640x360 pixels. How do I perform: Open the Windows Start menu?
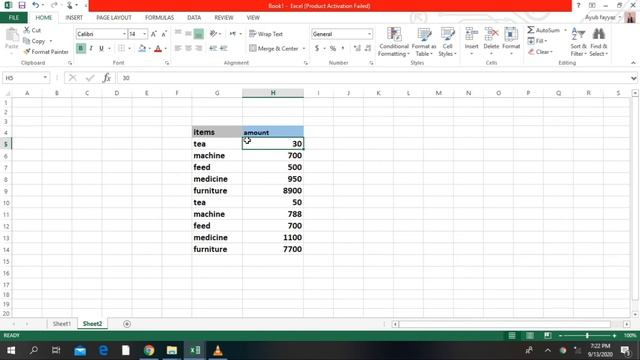click(11, 350)
